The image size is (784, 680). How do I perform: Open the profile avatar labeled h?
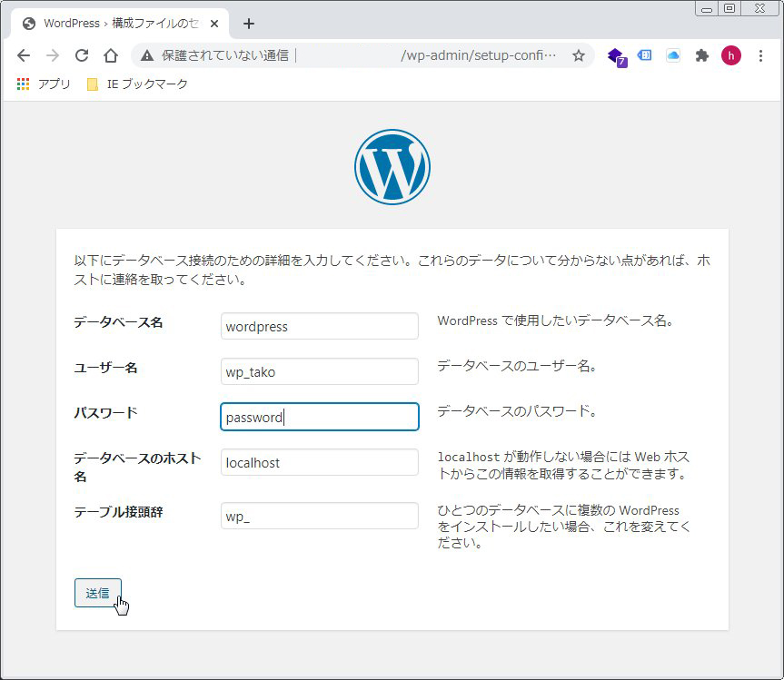point(731,55)
